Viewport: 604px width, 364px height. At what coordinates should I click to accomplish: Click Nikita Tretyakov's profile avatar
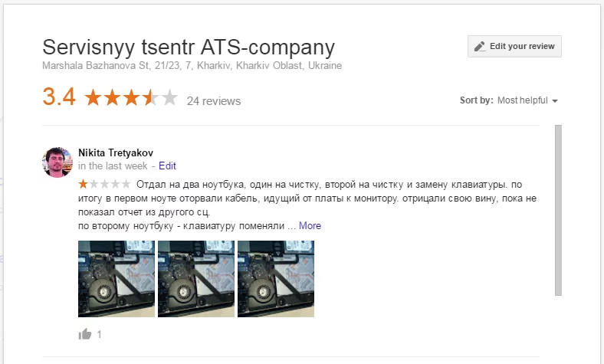tap(57, 162)
